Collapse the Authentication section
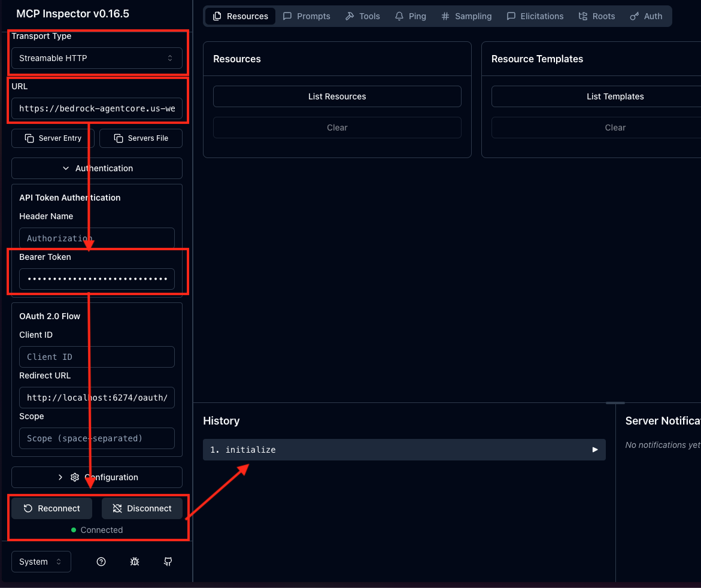This screenshot has width=701, height=588. (x=96, y=168)
